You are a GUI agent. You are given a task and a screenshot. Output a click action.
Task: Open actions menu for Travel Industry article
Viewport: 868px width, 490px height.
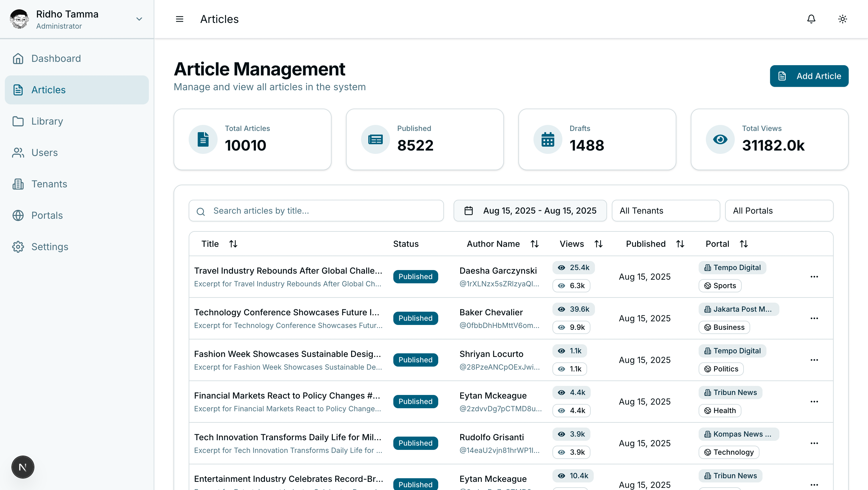pos(814,277)
